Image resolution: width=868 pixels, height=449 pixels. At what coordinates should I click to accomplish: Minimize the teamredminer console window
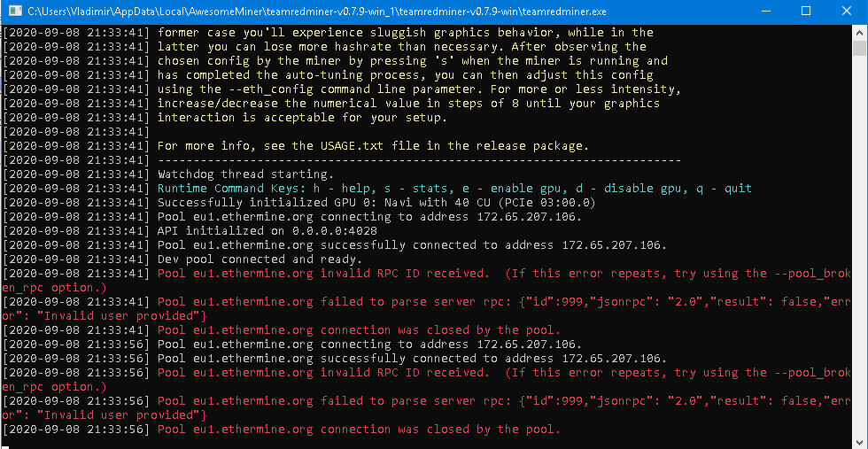click(x=767, y=11)
